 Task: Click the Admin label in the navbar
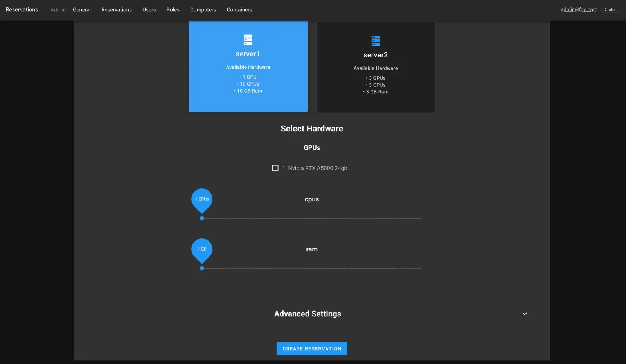click(58, 10)
